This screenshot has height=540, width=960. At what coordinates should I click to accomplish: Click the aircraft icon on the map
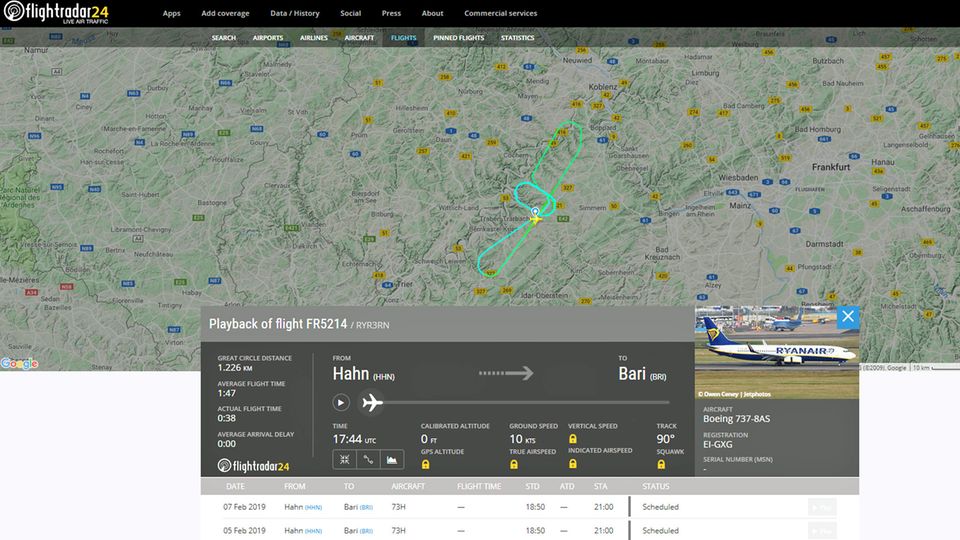pos(536,214)
